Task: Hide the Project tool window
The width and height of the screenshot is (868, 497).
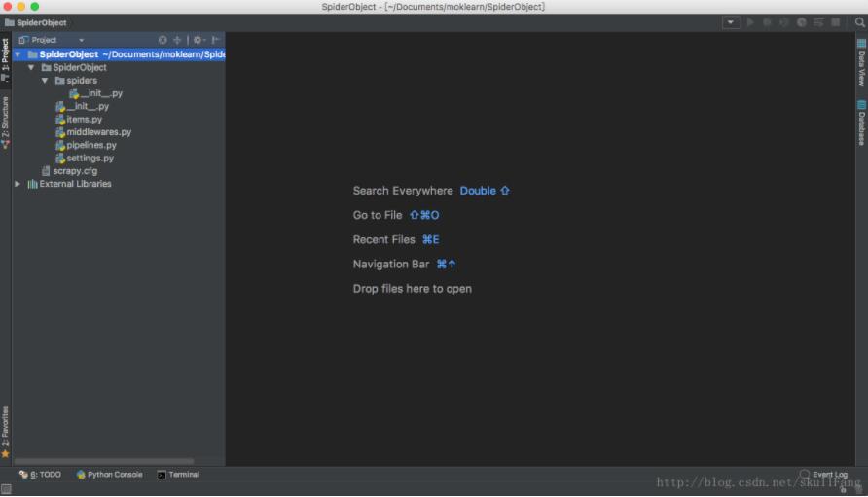Action: click(x=215, y=40)
